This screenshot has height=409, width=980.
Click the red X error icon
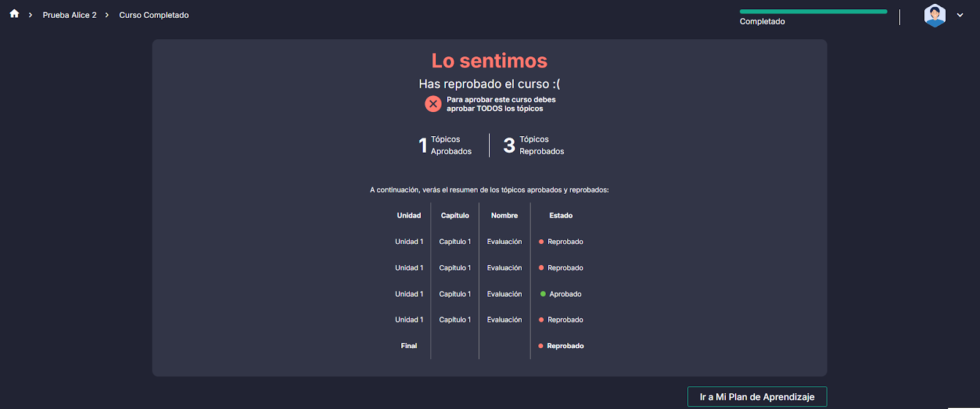(433, 104)
